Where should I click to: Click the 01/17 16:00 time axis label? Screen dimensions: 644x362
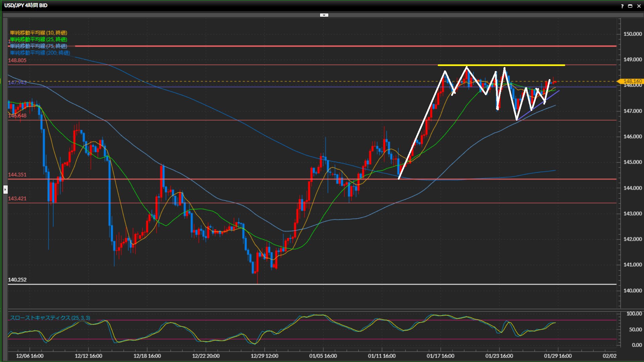(x=440, y=356)
